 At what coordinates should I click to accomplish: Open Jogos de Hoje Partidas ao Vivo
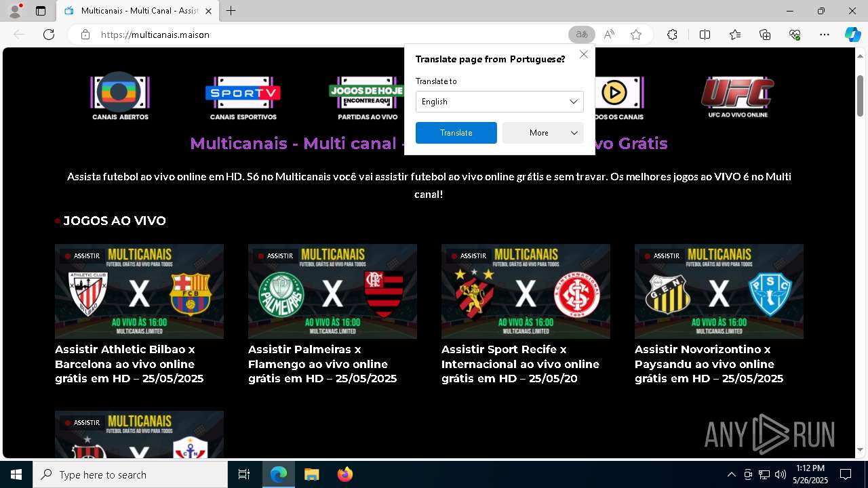click(368, 98)
